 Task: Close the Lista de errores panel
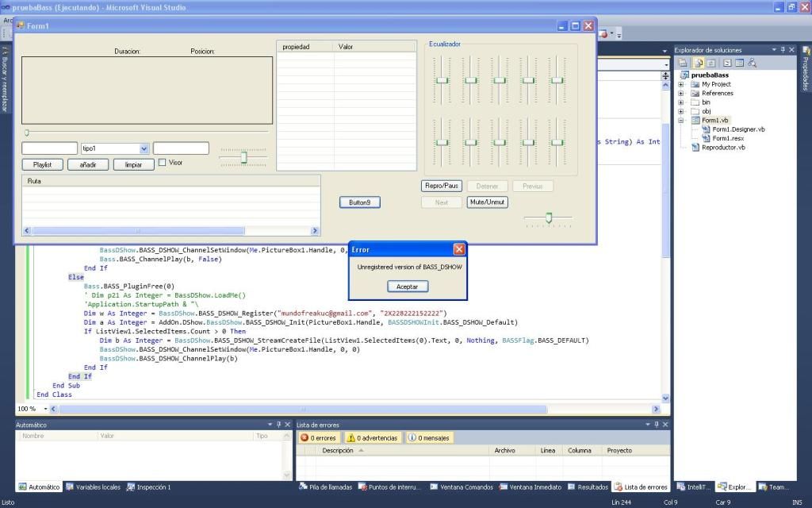[665, 425]
